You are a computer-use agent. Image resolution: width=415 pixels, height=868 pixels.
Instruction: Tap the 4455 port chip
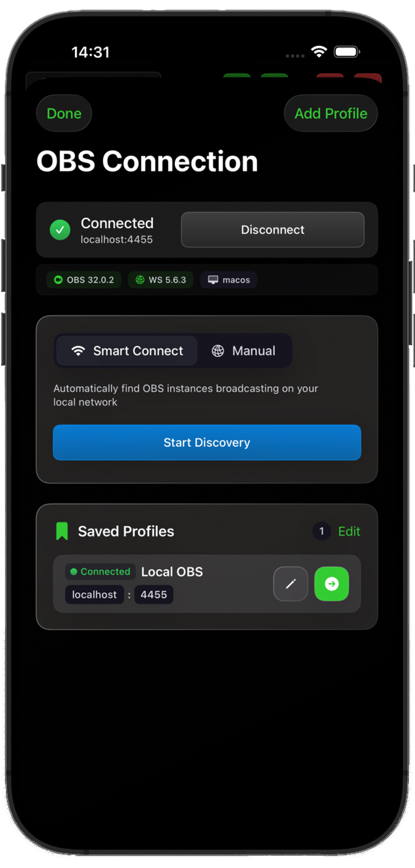coord(154,595)
